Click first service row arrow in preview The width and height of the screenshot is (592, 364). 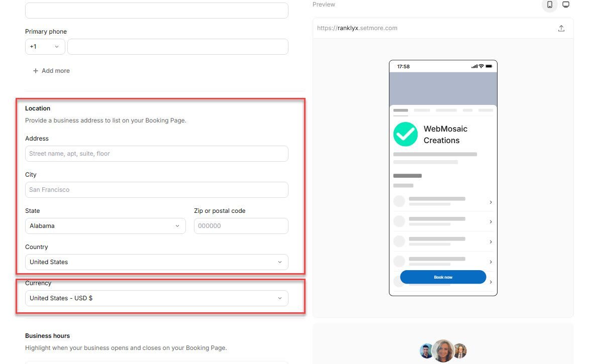[490, 202]
